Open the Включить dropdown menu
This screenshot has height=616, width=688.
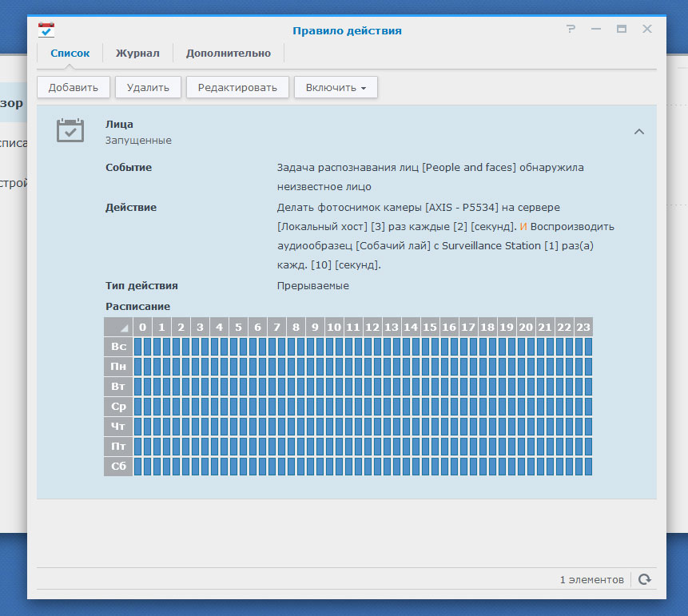click(x=336, y=87)
